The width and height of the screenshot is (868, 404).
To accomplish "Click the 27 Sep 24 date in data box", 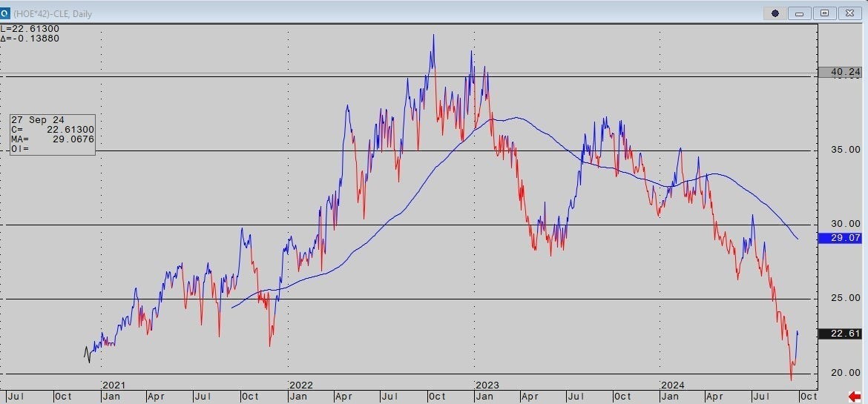I will pos(38,120).
